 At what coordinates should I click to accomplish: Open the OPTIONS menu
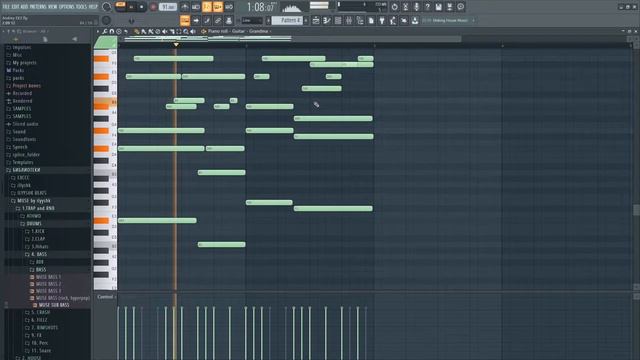click(x=67, y=7)
